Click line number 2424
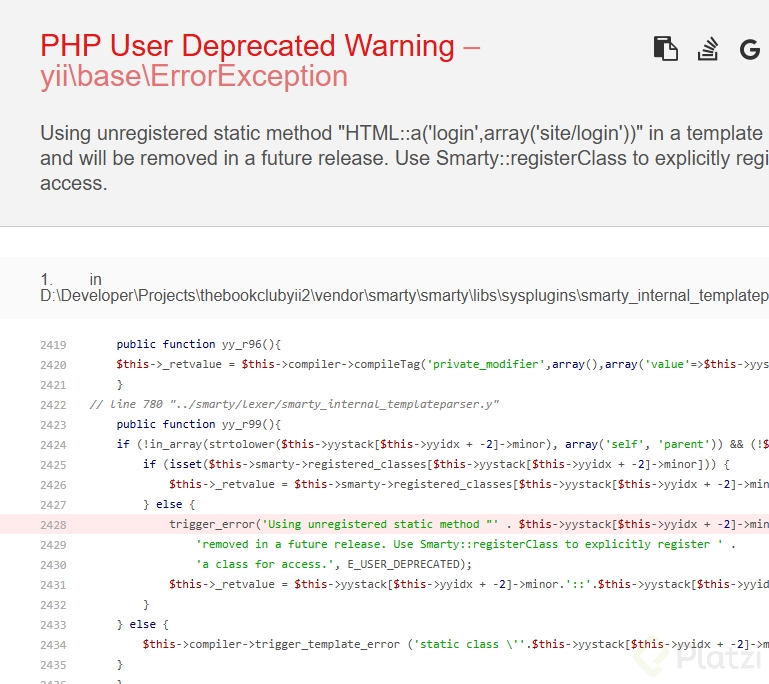Viewport: 769px width, 684px height. (x=53, y=445)
